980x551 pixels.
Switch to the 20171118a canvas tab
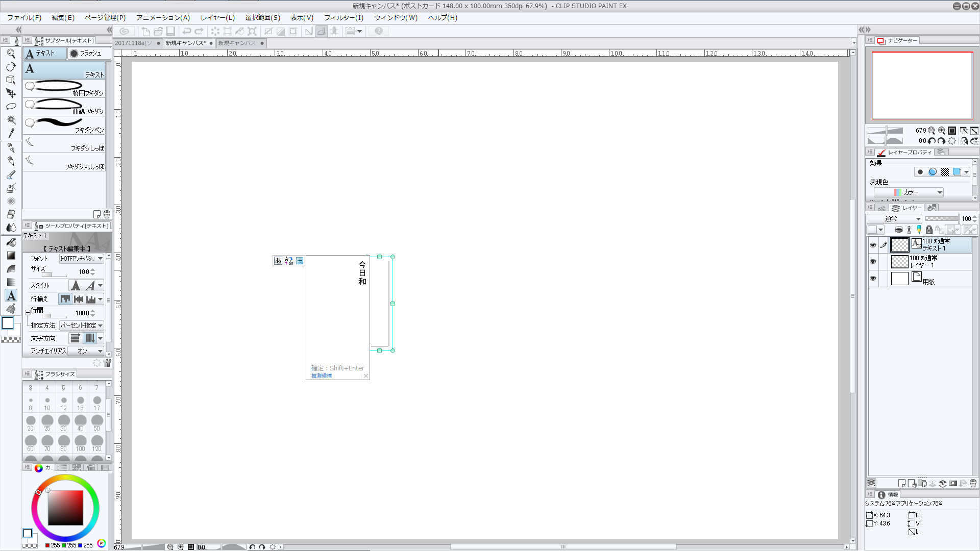[x=134, y=43]
